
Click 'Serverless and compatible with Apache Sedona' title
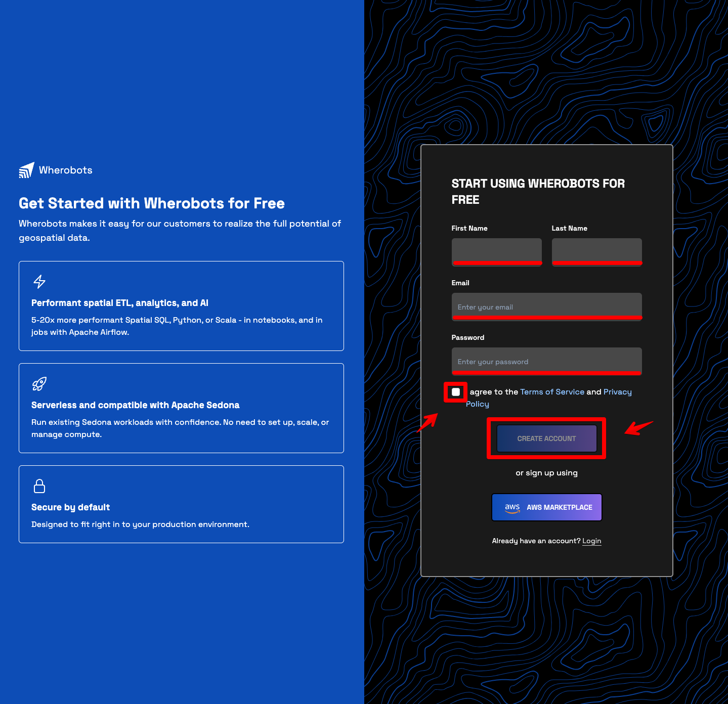point(136,405)
